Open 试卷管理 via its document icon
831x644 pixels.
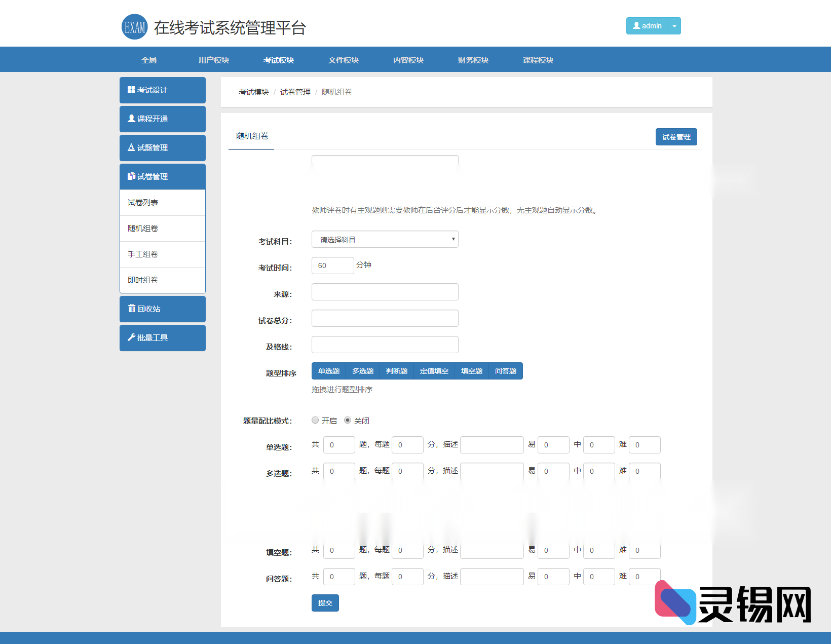click(x=130, y=176)
